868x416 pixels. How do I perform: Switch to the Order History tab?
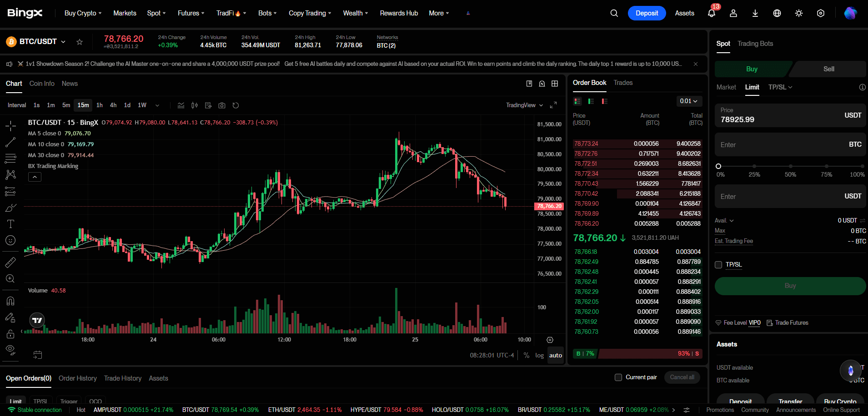78,378
